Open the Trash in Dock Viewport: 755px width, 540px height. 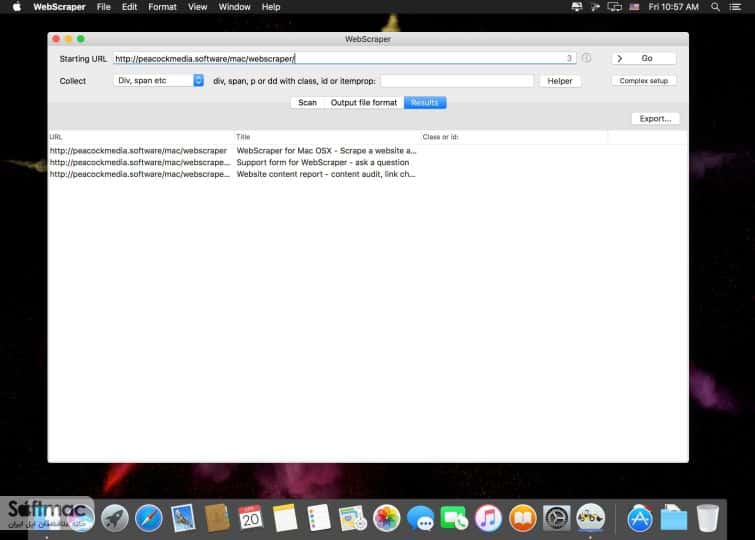(707, 518)
